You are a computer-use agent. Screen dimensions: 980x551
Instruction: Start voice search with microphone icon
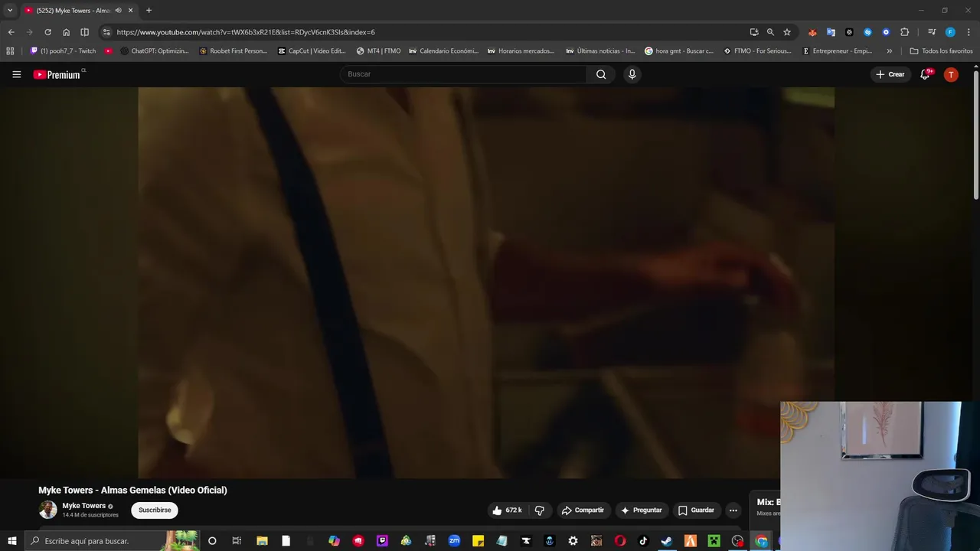coord(632,74)
